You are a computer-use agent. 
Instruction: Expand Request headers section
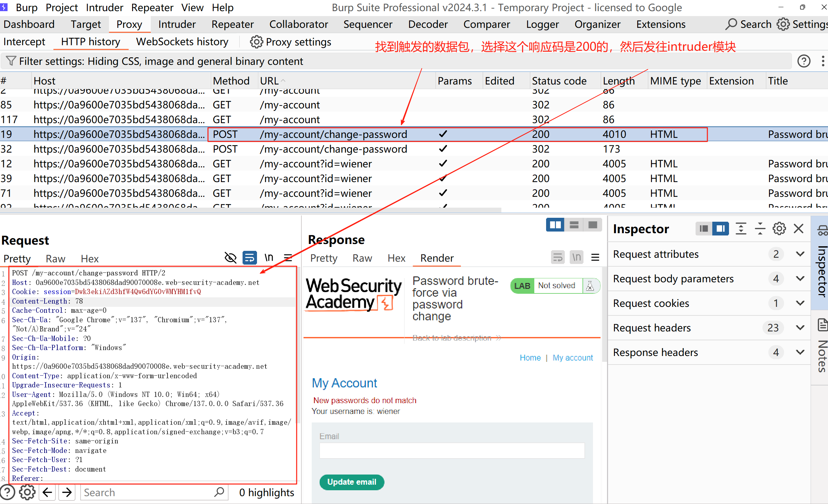tap(800, 328)
